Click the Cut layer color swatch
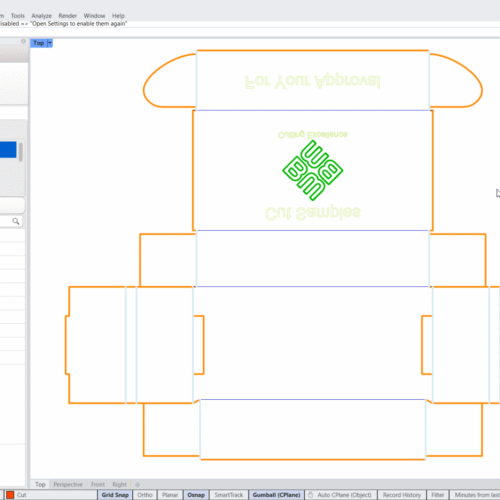The height and width of the screenshot is (500, 500). [x=10, y=495]
